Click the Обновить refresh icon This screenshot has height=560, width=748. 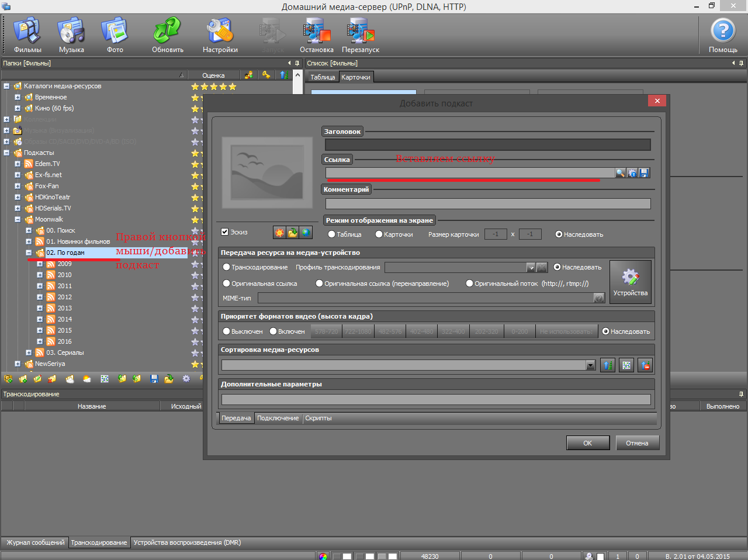(x=168, y=35)
